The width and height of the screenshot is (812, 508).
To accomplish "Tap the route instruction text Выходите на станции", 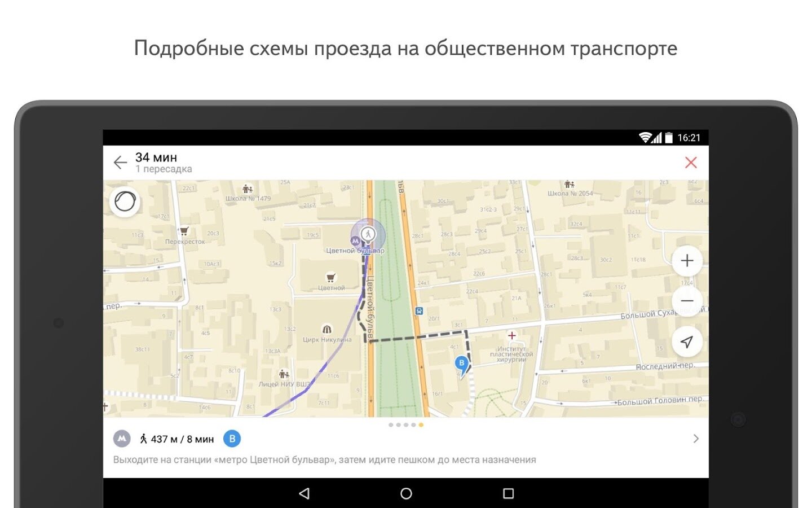I will [x=324, y=459].
